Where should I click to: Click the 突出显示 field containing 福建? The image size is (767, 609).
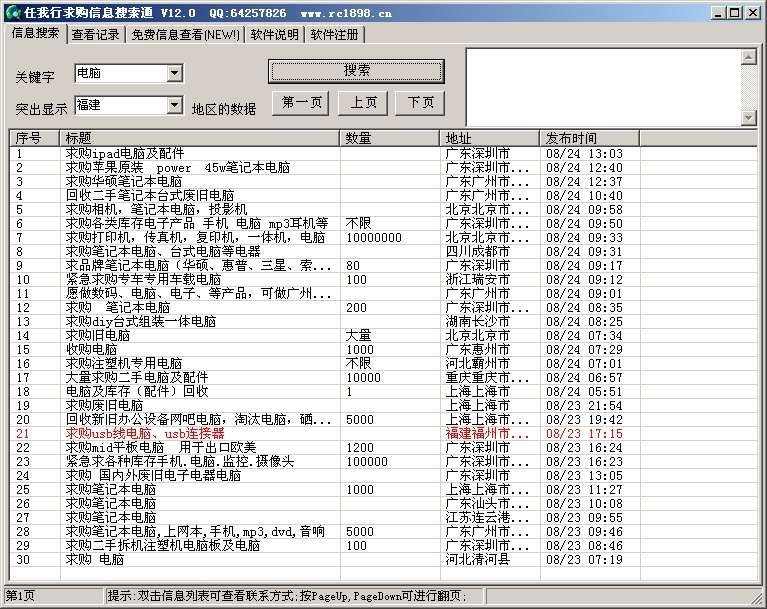pos(120,105)
